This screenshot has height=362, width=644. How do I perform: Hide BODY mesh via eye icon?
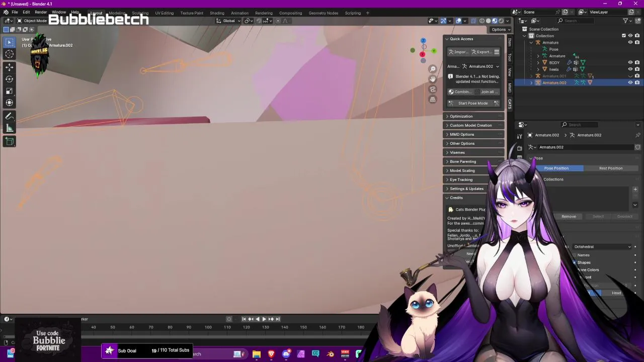click(x=630, y=62)
